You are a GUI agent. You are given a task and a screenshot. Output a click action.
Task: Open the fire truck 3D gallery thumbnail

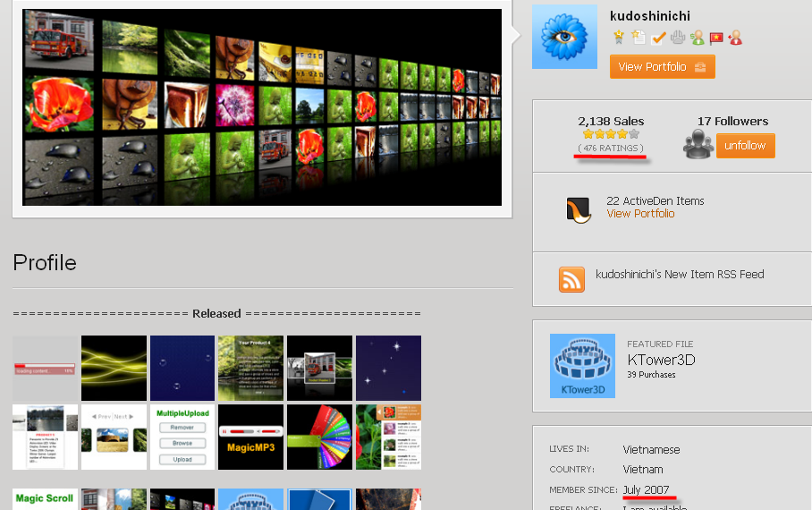(319, 368)
